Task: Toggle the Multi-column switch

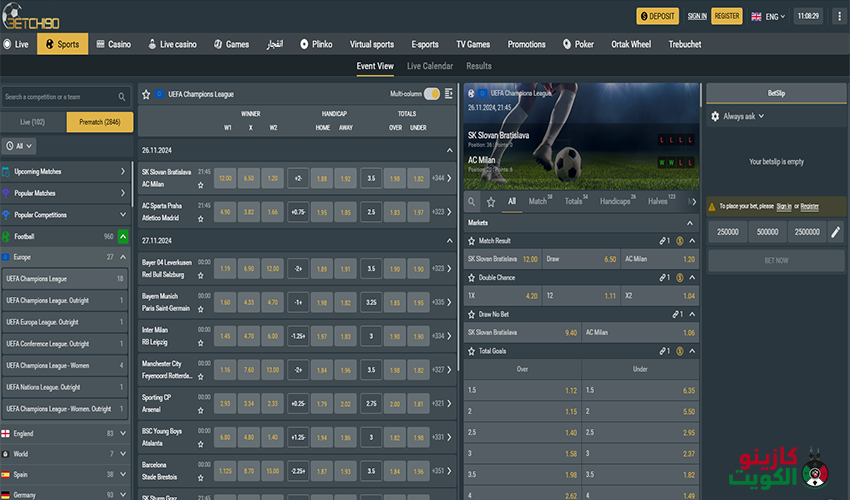Action: (x=431, y=94)
